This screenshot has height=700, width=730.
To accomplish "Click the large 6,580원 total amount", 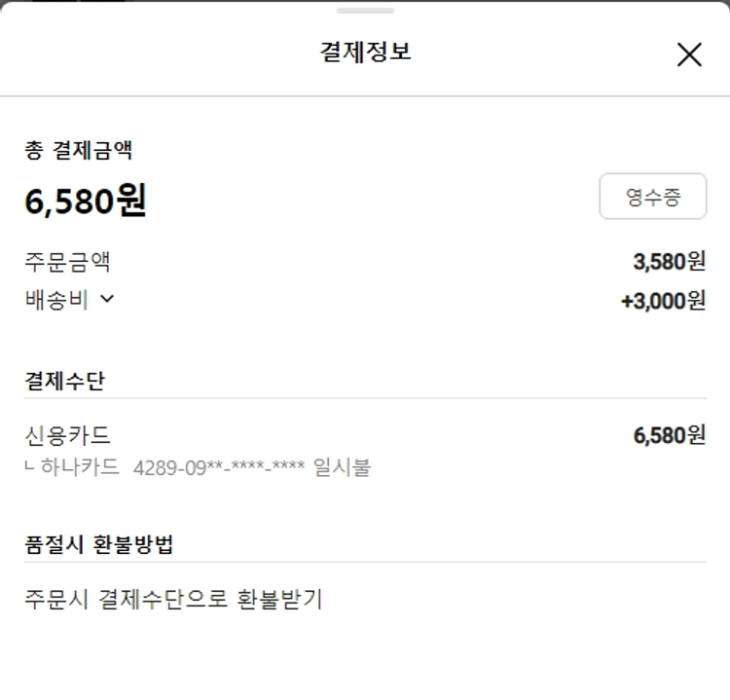I will coord(86,201).
